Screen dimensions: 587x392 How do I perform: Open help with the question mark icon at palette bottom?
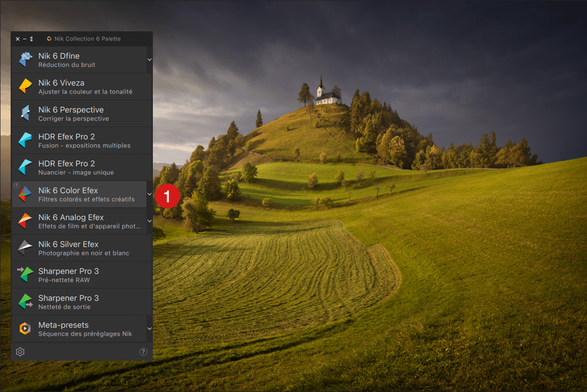point(143,351)
